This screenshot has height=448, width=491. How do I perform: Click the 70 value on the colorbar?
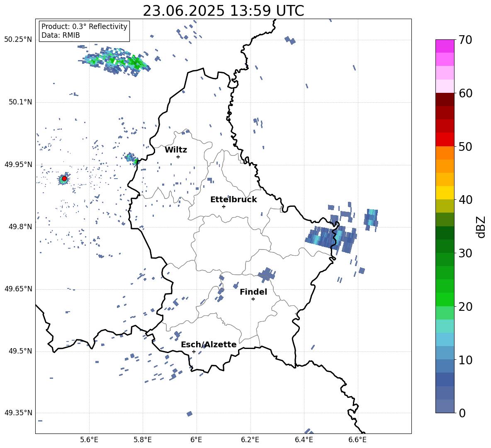click(x=465, y=40)
